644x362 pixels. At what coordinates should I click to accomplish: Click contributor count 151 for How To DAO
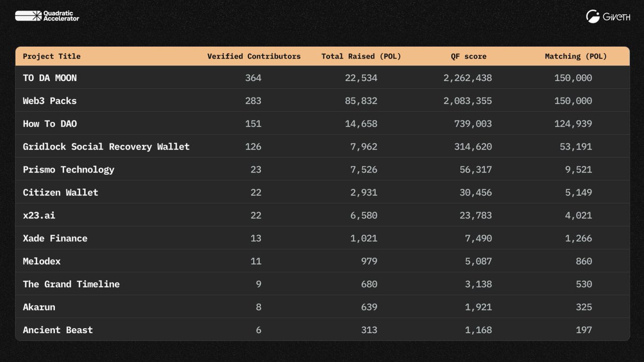[253, 124]
